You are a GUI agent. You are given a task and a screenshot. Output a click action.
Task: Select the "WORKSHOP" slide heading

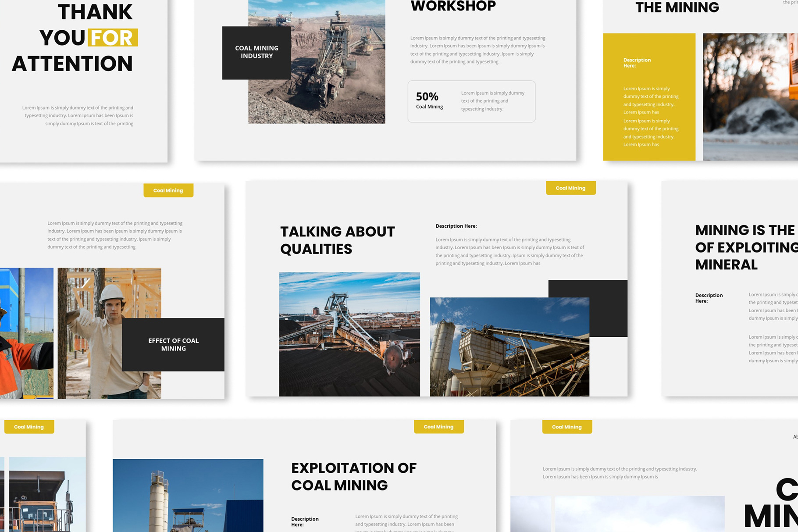coord(453,7)
